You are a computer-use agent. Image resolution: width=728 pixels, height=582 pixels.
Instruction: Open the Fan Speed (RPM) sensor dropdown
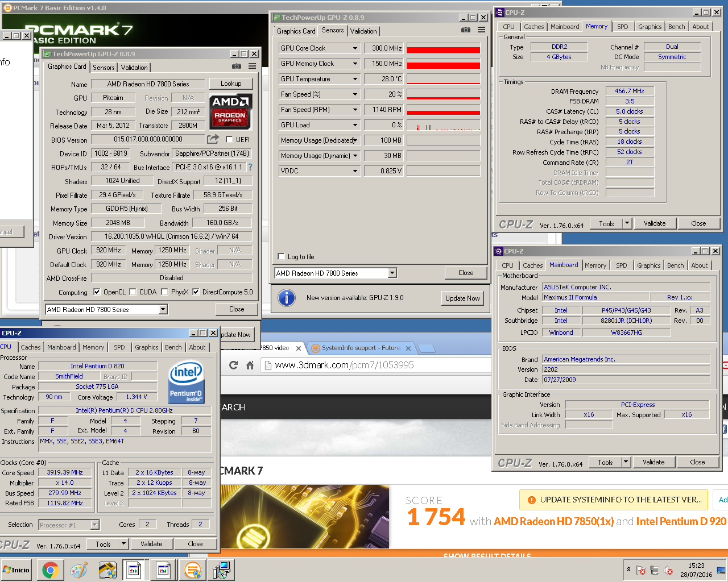(355, 110)
